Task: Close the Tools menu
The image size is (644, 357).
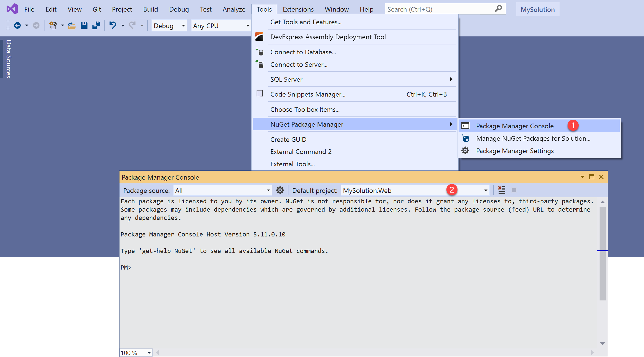Action: point(264,9)
